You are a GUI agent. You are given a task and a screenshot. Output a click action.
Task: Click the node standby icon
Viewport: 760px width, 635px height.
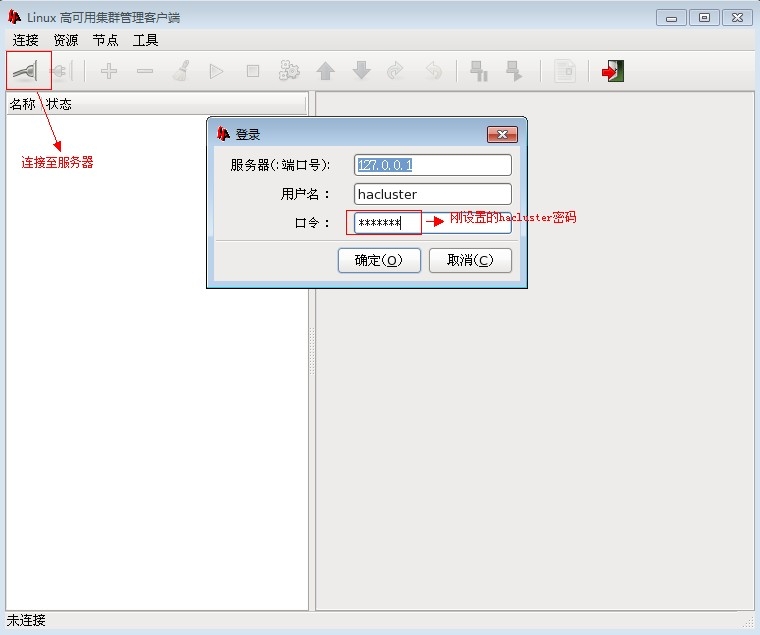(x=479, y=71)
